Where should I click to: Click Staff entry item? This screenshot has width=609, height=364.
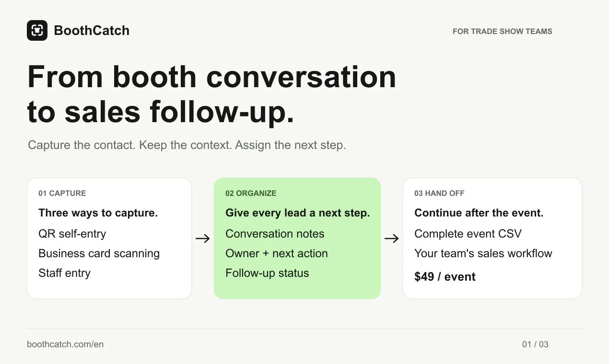click(x=65, y=273)
